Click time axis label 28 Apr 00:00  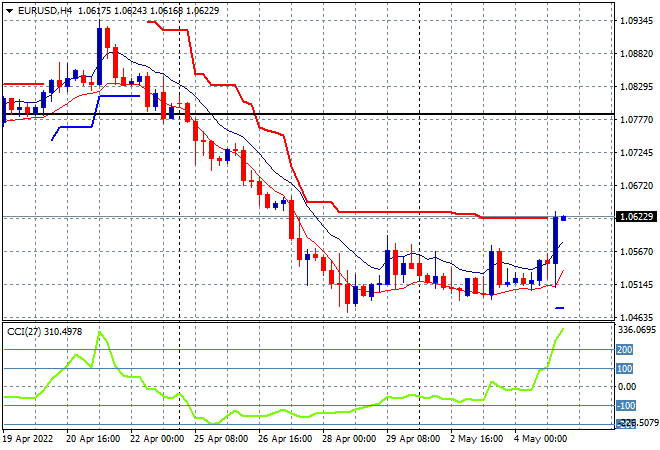(x=349, y=439)
